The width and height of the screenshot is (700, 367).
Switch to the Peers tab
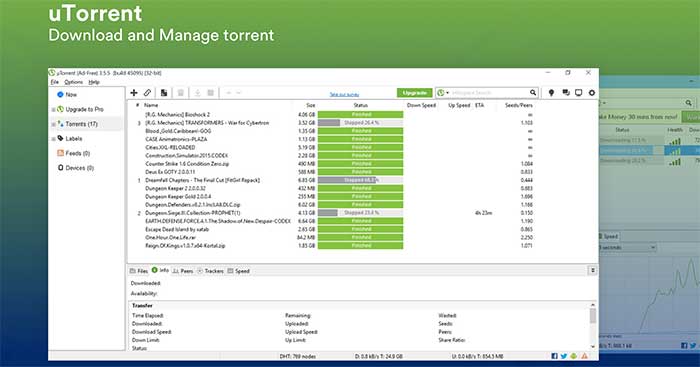[x=183, y=271]
